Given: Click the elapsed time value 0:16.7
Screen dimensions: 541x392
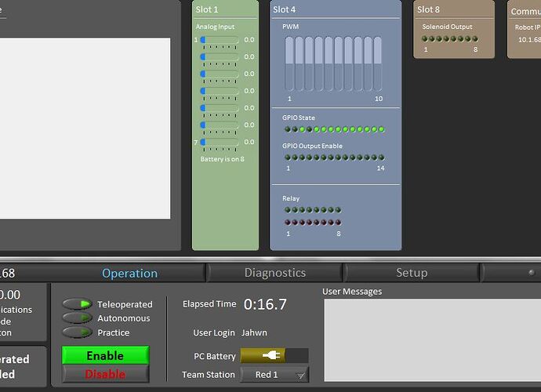Looking at the screenshot, I should tap(265, 304).
